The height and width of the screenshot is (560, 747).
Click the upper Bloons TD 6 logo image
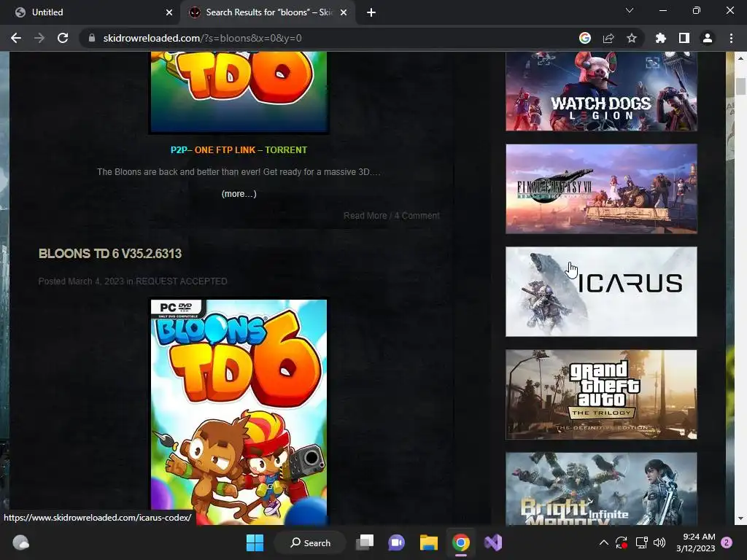[239, 92]
